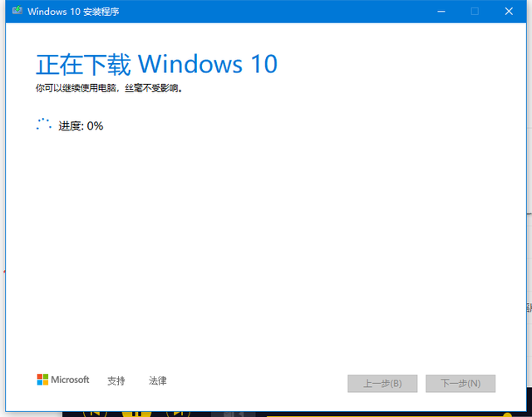This screenshot has height=417, width=532.
Task: Click the Microsoft logo
Action: click(x=63, y=380)
